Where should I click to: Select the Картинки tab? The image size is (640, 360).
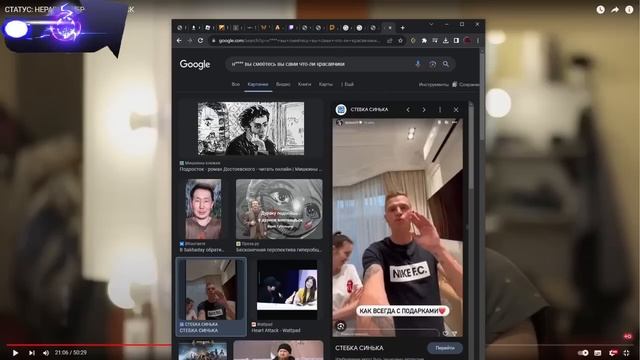(258, 84)
